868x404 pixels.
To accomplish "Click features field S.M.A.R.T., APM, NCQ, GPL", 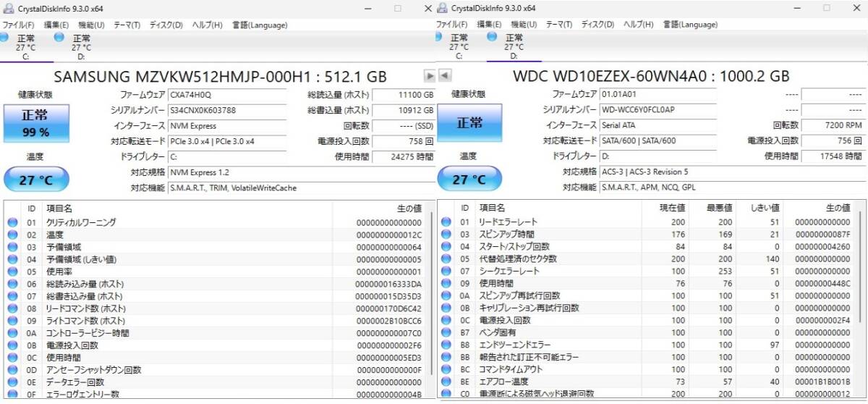I will (732, 188).
